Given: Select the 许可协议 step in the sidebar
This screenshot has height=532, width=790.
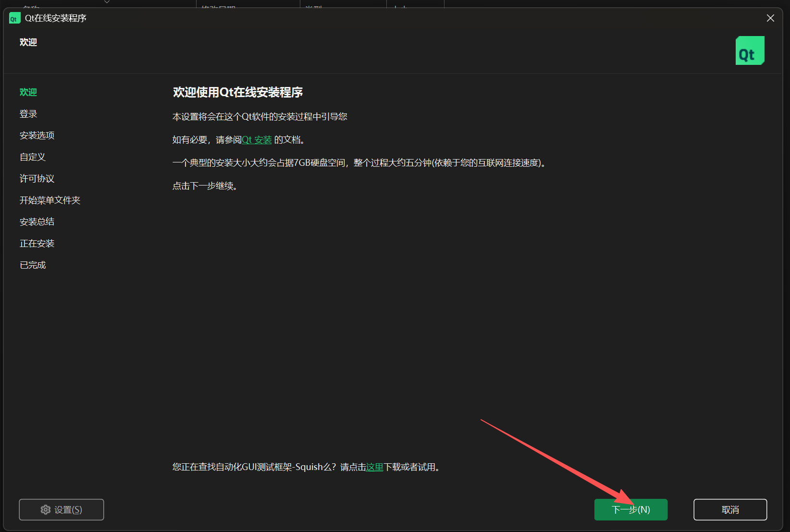Looking at the screenshot, I should [x=37, y=178].
